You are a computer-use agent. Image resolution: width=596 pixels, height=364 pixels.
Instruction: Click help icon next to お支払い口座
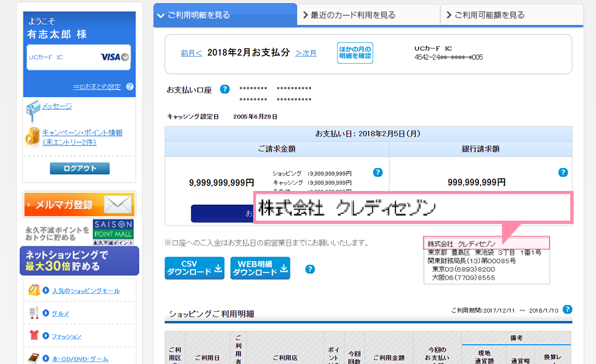point(225,89)
